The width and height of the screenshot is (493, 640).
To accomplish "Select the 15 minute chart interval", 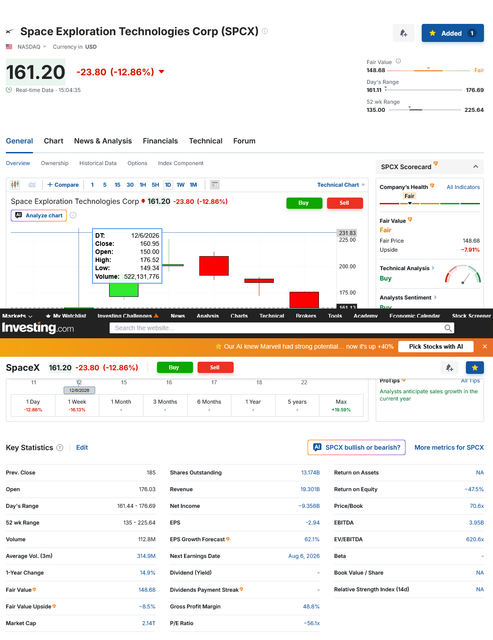I will 117,185.
